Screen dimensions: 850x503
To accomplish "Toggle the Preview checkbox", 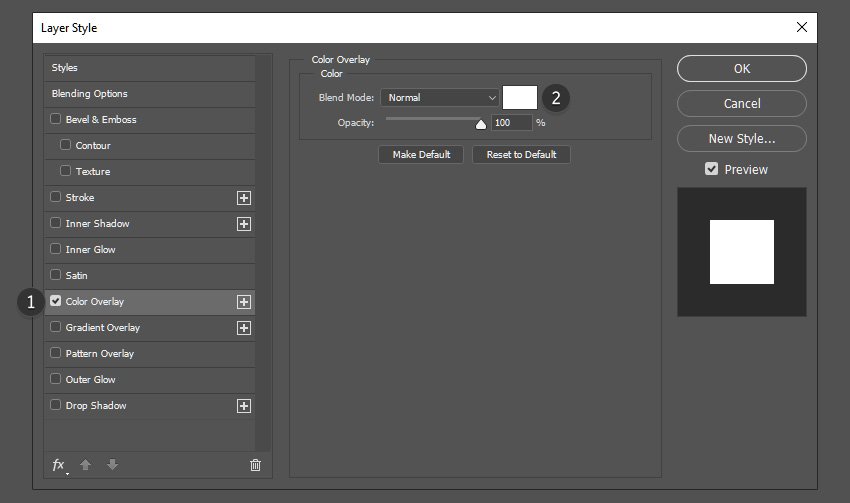I will [x=711, y=169].
